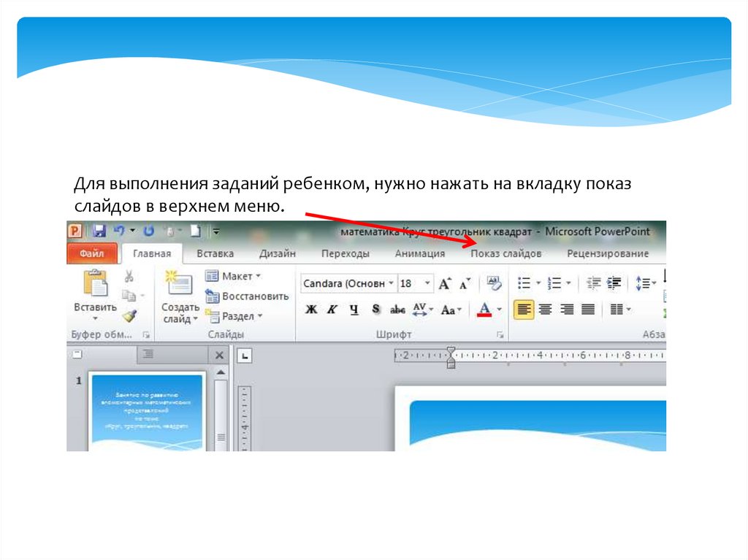
Task: Click the Вставить paste icon
Action: pyautogui.click(x=96, y=283)
